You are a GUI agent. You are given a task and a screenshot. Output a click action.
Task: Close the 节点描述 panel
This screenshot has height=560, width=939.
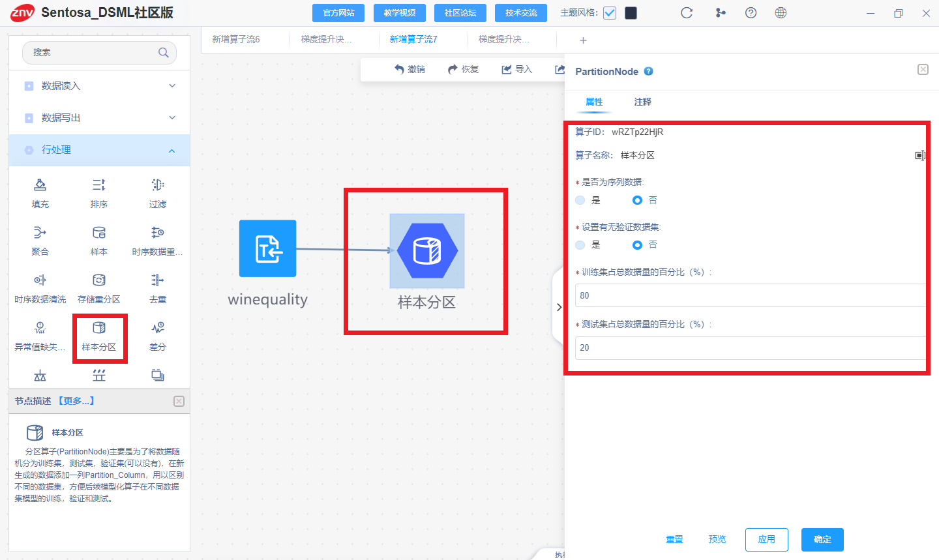coord(179,402)
